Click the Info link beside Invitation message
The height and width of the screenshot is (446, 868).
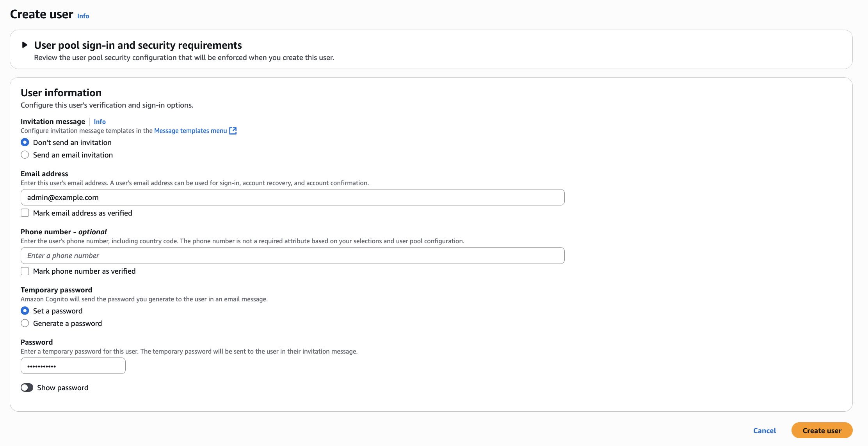tap(100, 122)
